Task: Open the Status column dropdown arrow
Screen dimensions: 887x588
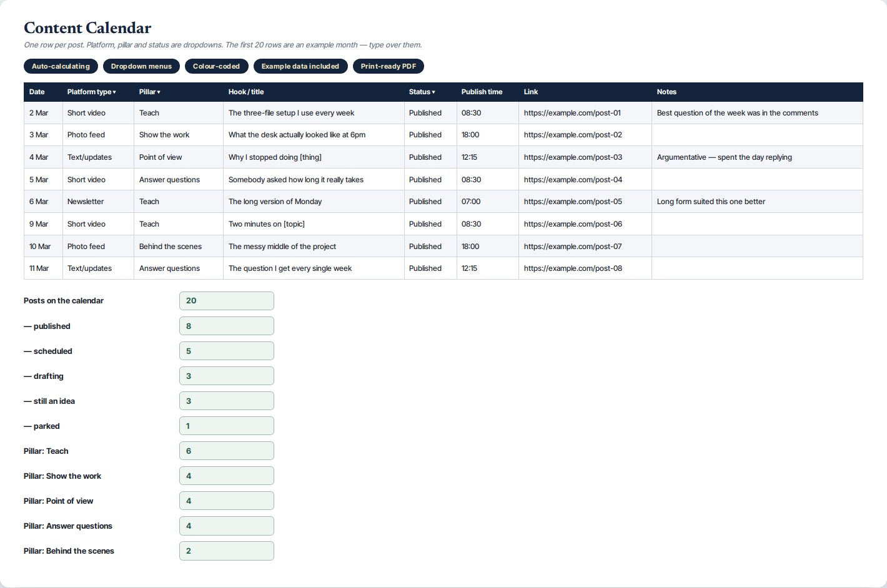Action: click(x=434, y=92)
